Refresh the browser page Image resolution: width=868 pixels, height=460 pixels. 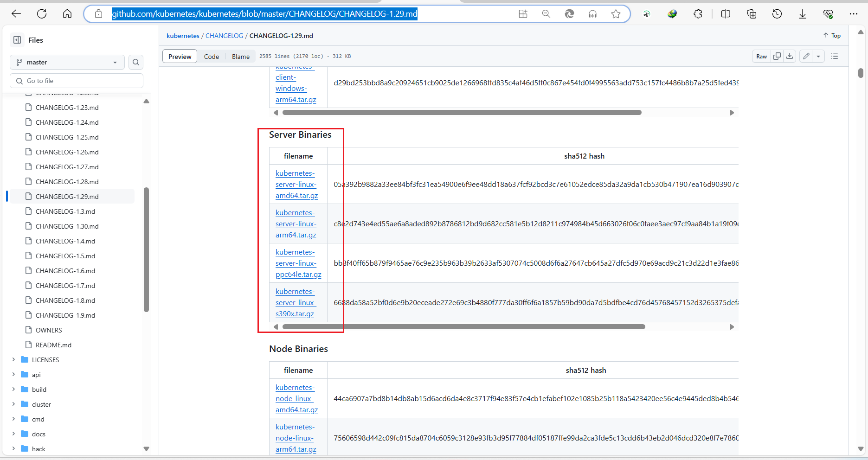42,14
